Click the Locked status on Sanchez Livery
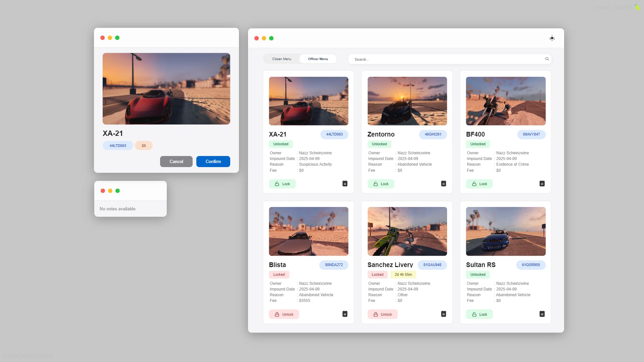This screenshot has width=644, height=362. pyautogui.click(x=378, y=275)
